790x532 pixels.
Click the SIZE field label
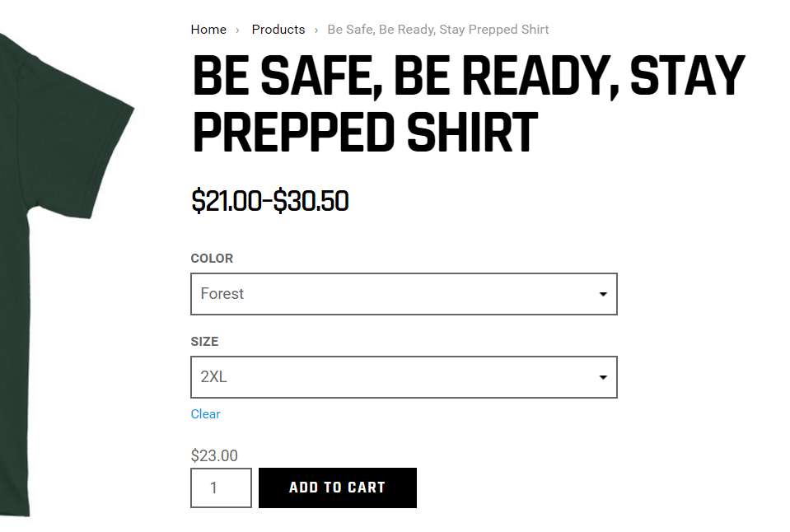coord(204,342)
